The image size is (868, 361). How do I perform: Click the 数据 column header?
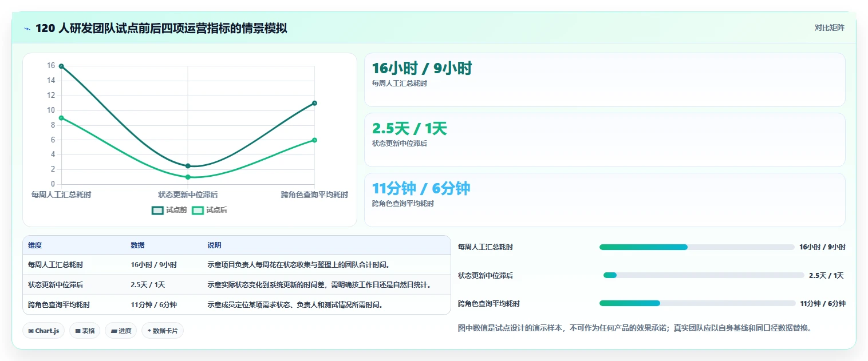coord(137,245)
